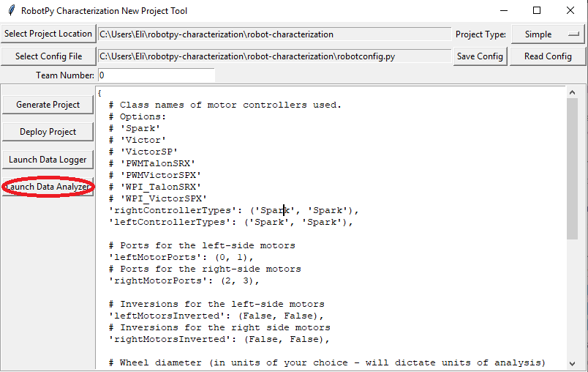Screen dimensions: 588x372
Task: Save the configuration with Save Config
Action: tap(480, 56)
